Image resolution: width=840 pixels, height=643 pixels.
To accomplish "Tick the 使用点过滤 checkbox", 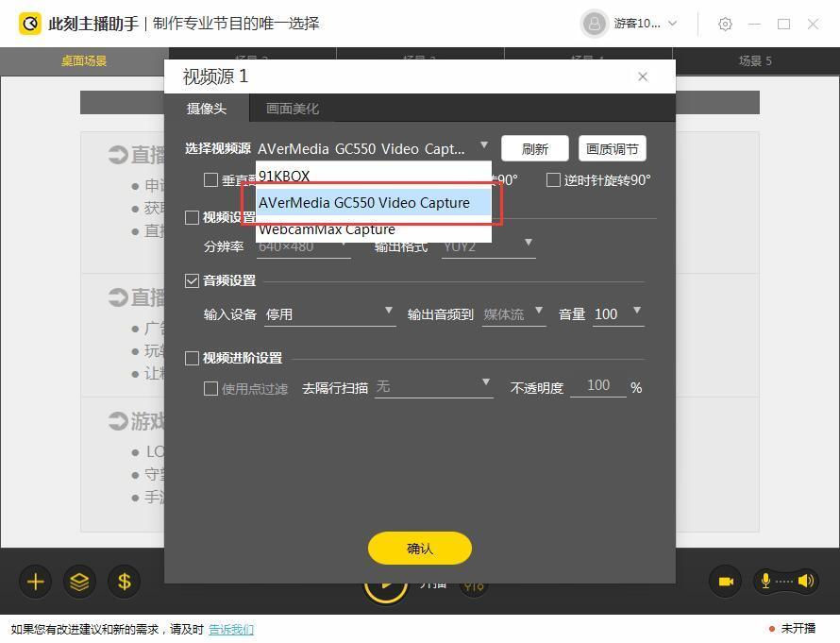I will 210,388.
